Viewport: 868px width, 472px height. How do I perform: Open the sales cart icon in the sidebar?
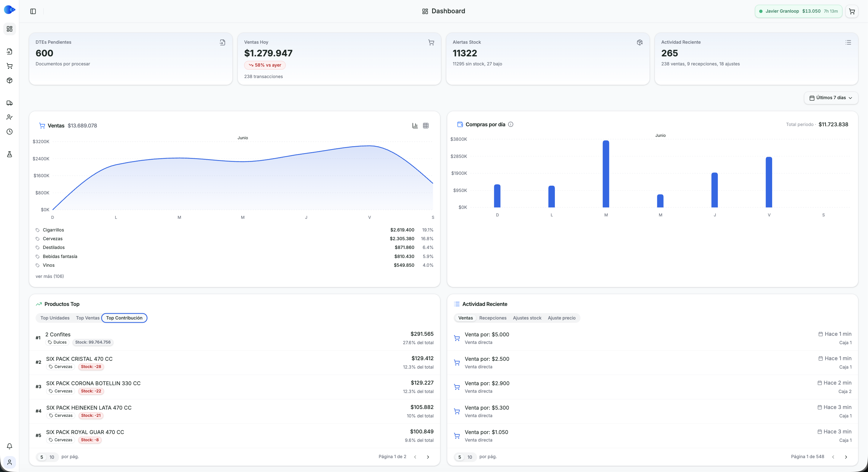tap(9, 66)
